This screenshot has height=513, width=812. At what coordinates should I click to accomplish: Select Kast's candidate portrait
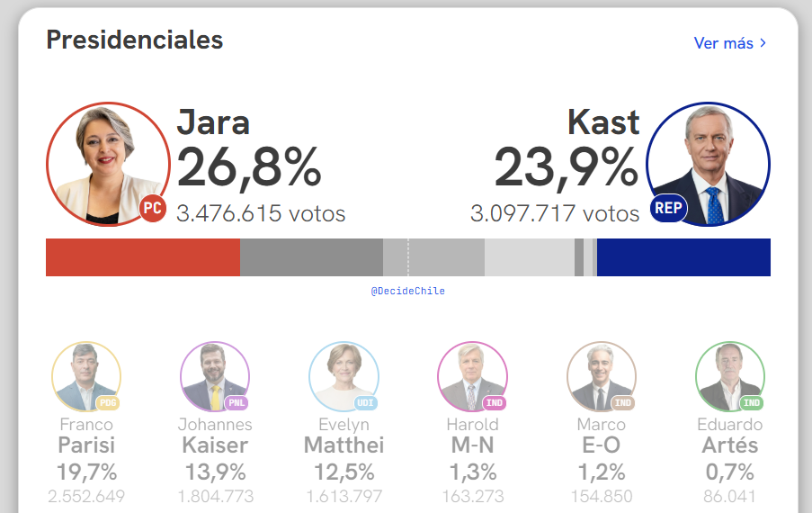[708, 162]
